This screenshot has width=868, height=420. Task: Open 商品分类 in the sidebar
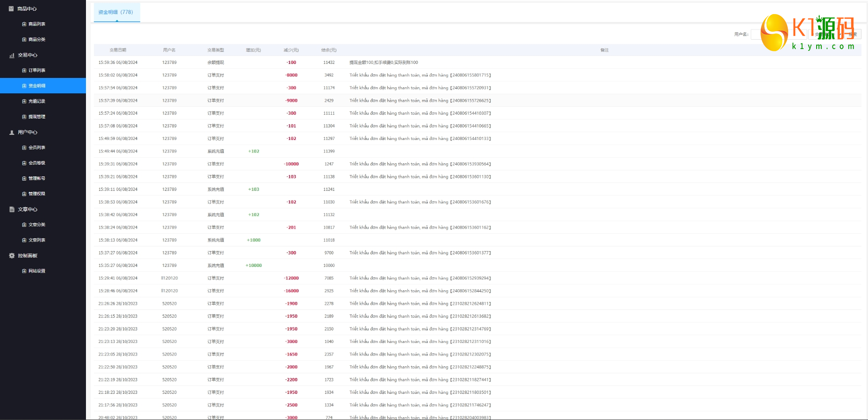coord(36,40)
